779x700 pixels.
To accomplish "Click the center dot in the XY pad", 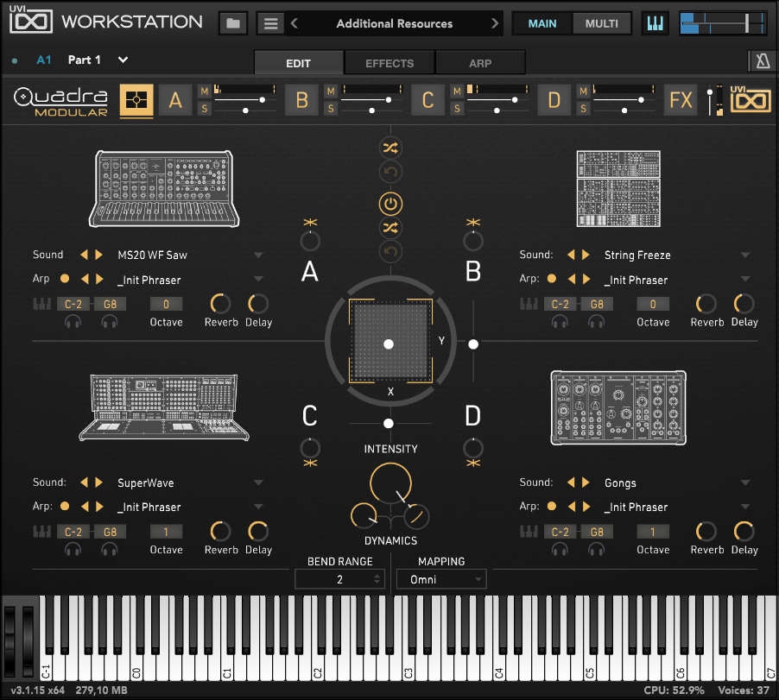I will [x=389, y=344].
